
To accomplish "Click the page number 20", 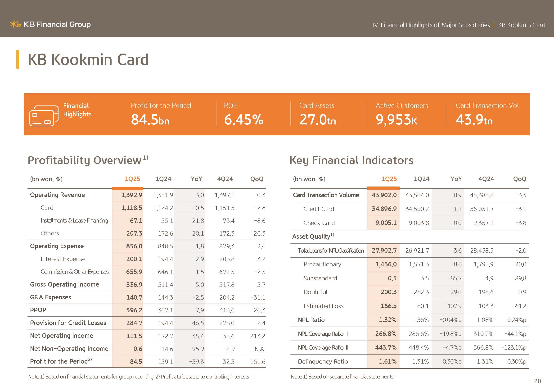I will point(537,381).
